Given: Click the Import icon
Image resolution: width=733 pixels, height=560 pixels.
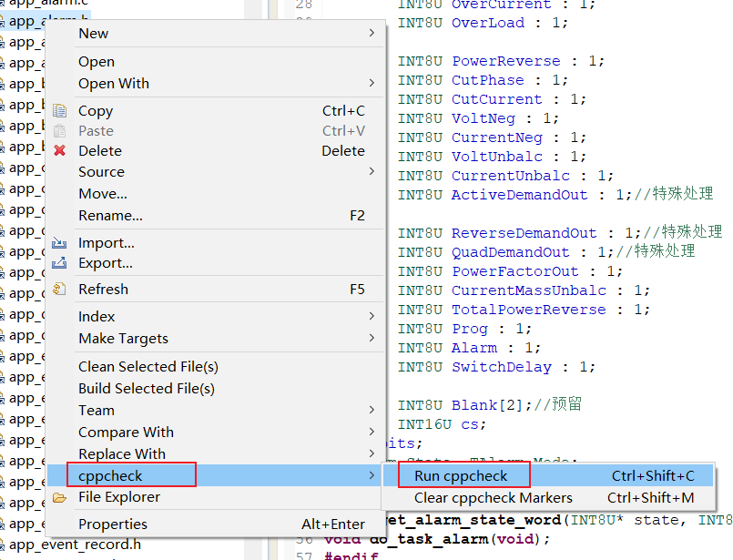Looking at the screenshot, I should 59,242.
